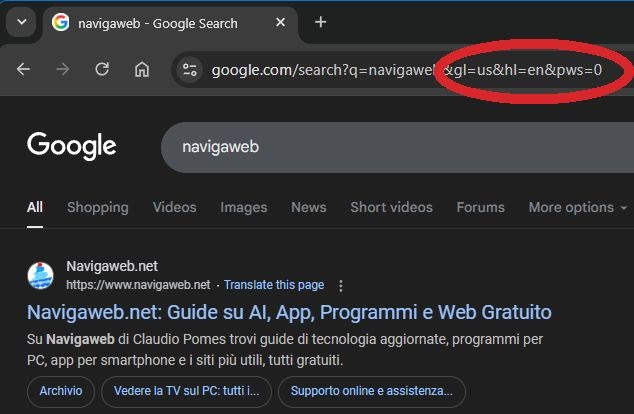Click the browser forward arrow button

pos(62,70)
